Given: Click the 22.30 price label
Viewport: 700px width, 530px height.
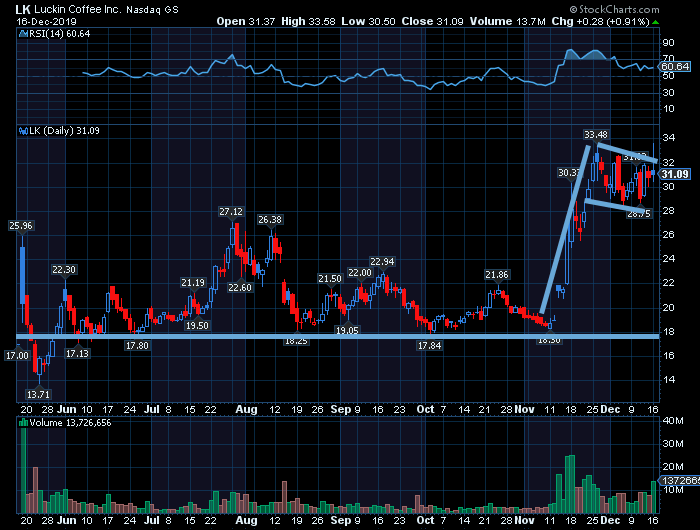Looking at the screenshot, I should [x=64, y=270].
